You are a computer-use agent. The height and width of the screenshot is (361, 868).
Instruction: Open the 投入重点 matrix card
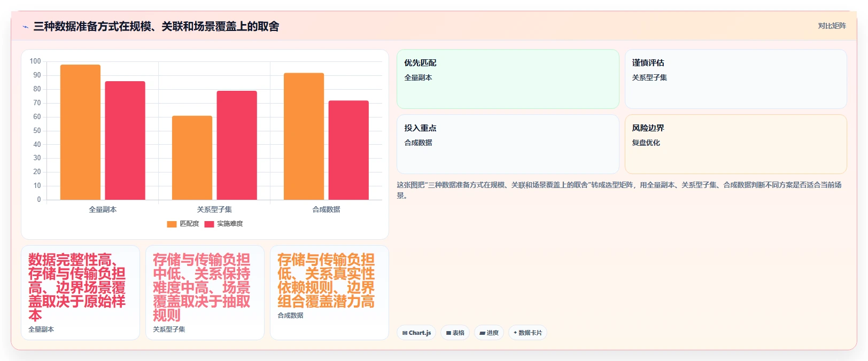tap(508, 144)
